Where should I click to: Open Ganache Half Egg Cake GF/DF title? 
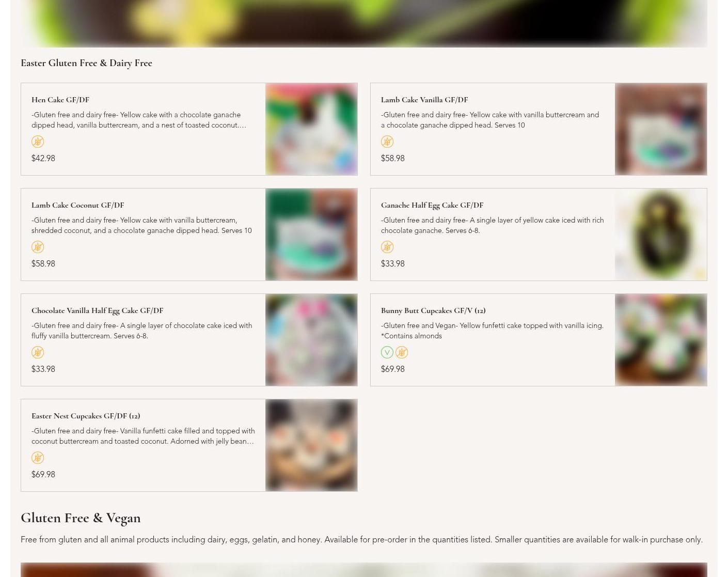click(432, 205)
